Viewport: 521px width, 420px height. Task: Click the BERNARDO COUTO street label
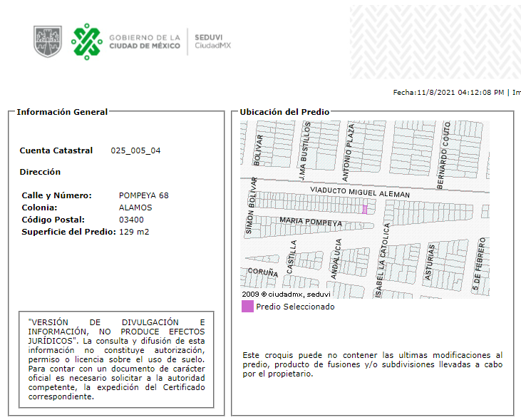[443, 155]
